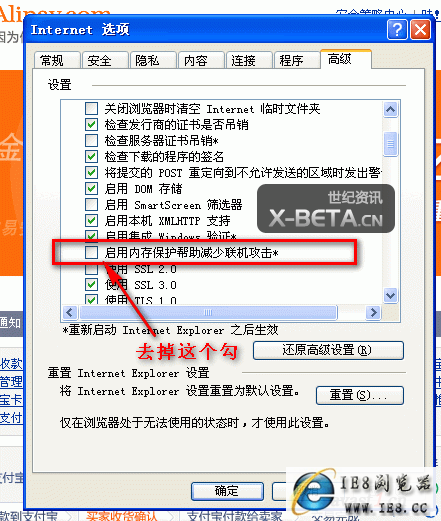Click the horizontal scroll left arrow
Viewport: 441px width, 521px height.
point(70,313)
